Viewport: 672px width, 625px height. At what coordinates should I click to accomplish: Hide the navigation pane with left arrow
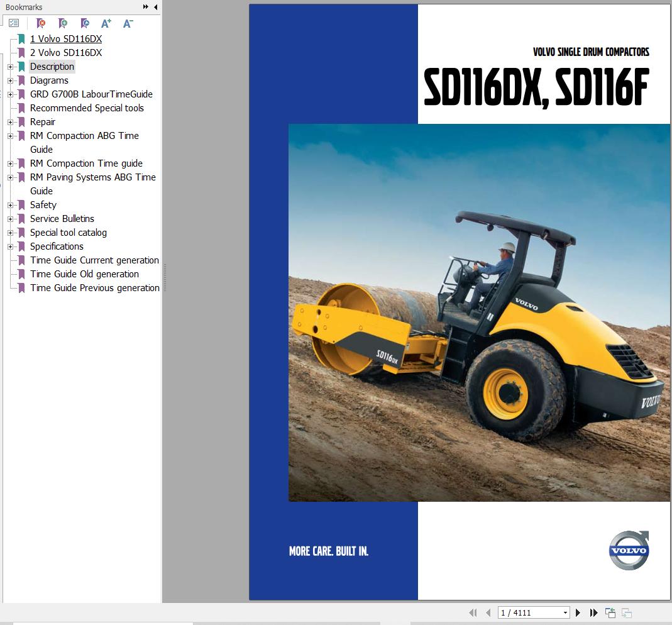click(x=155, y=7)
